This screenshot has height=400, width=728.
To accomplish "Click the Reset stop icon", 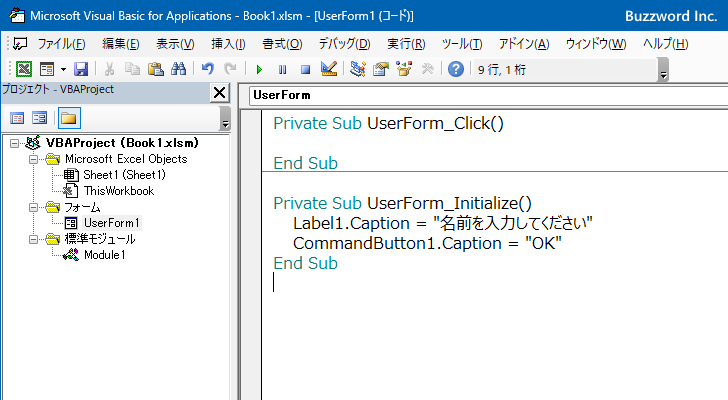I will click(305, 70).
